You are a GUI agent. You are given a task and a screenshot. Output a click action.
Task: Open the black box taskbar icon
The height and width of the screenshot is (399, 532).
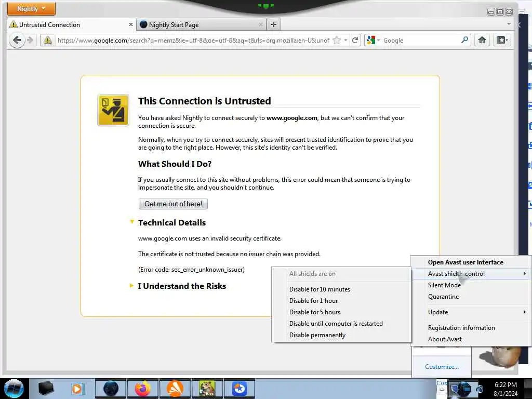[46, 389]
